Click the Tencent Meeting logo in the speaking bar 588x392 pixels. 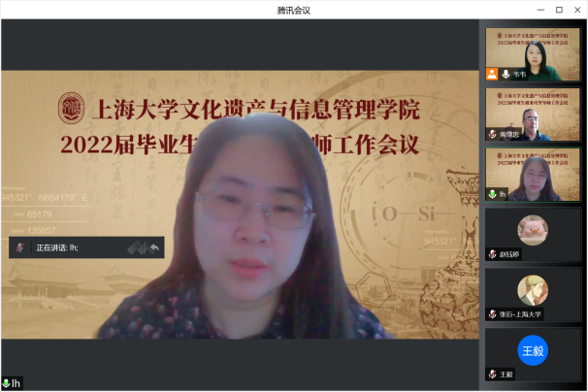click(137, 247)
